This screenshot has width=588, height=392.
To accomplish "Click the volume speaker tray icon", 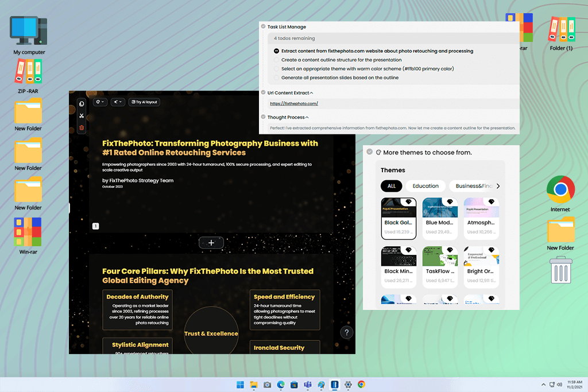I will tap(559, 385).
